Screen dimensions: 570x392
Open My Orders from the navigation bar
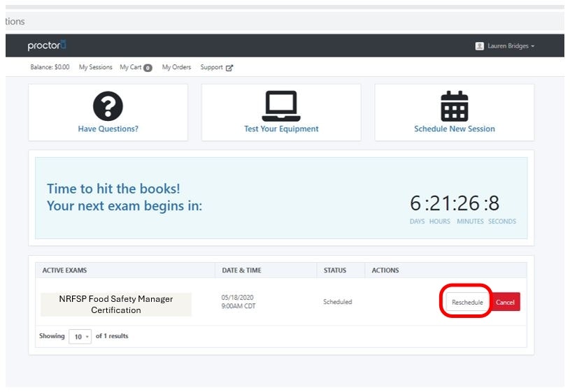176,68
